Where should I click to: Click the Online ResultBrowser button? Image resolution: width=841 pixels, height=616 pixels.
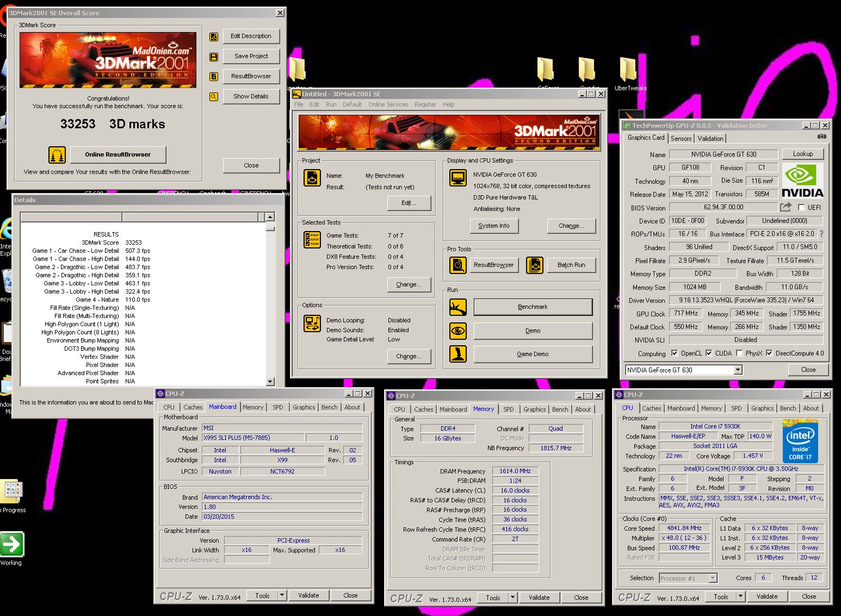pyautogui.click(x=118, y=154)
